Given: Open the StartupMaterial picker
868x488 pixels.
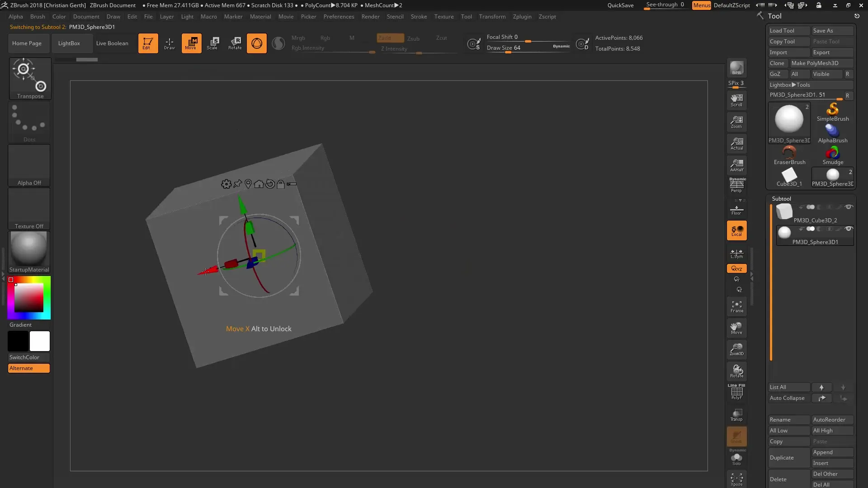Looking at the screenshot, I should coord(29,252).
